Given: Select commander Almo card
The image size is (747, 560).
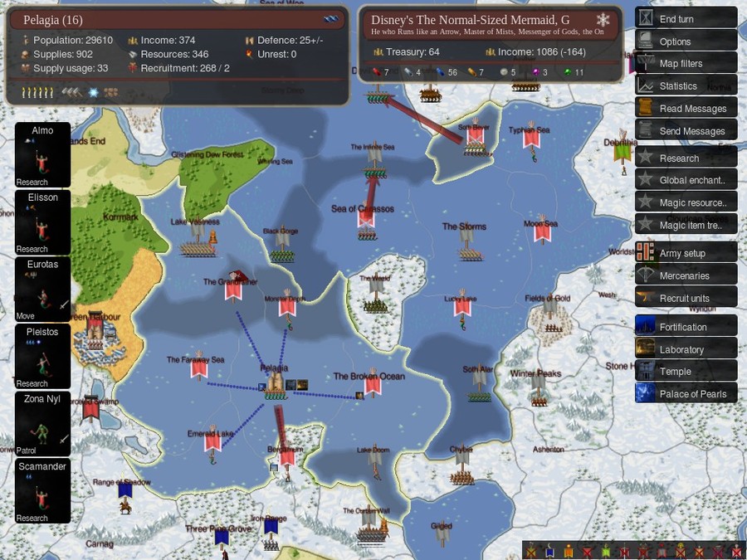Looking at the screenshot, I should pyautogui.click(x=43, y=155).
